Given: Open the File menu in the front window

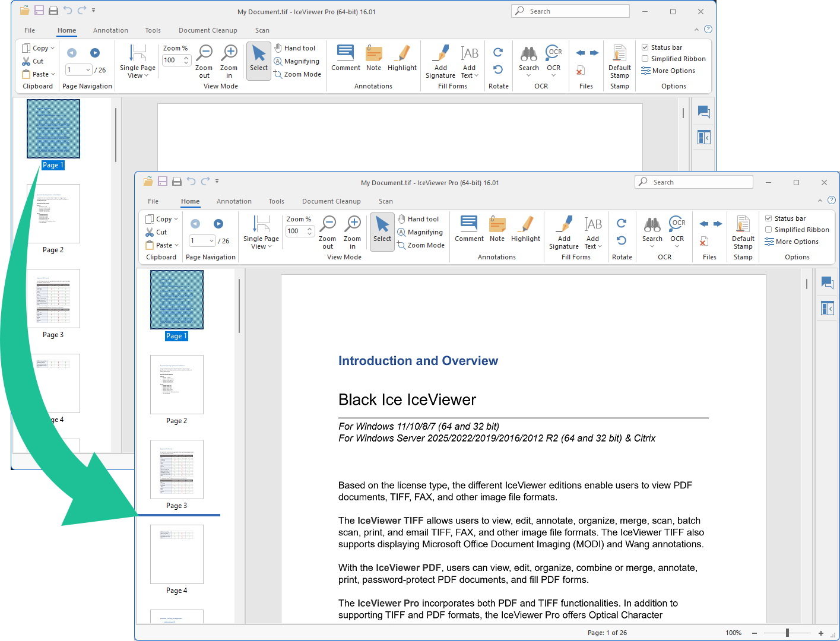Looking at the screenshot, I should tap(153, 201).
